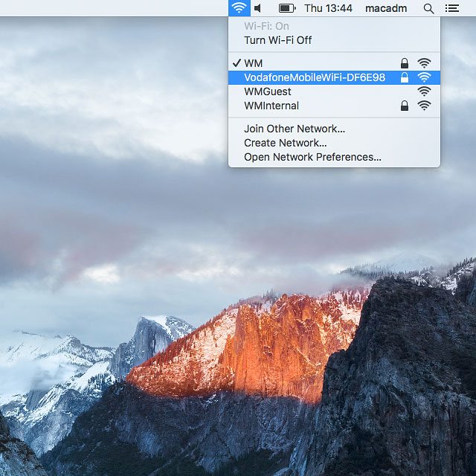This screenshot has height=476, width=476.
Task: Select the checked WM network
Action: click(x=254, y=63)
